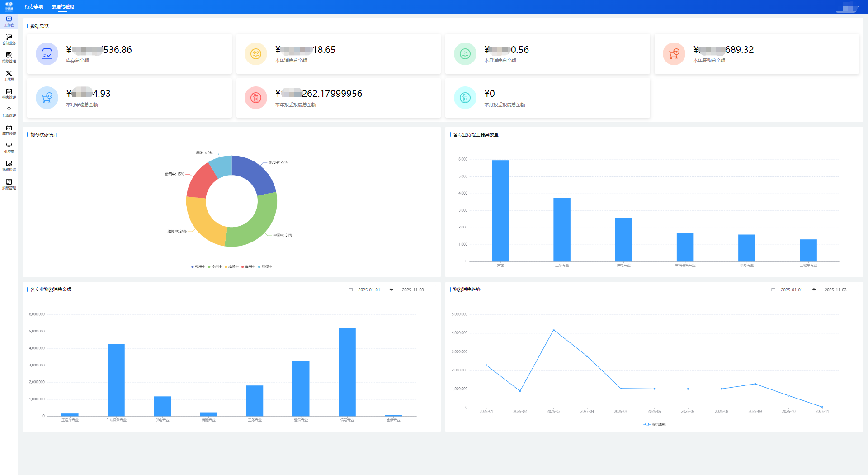Toggle 维修中 legend item in pie chart
868x475 pixels.
pos(231,267)
